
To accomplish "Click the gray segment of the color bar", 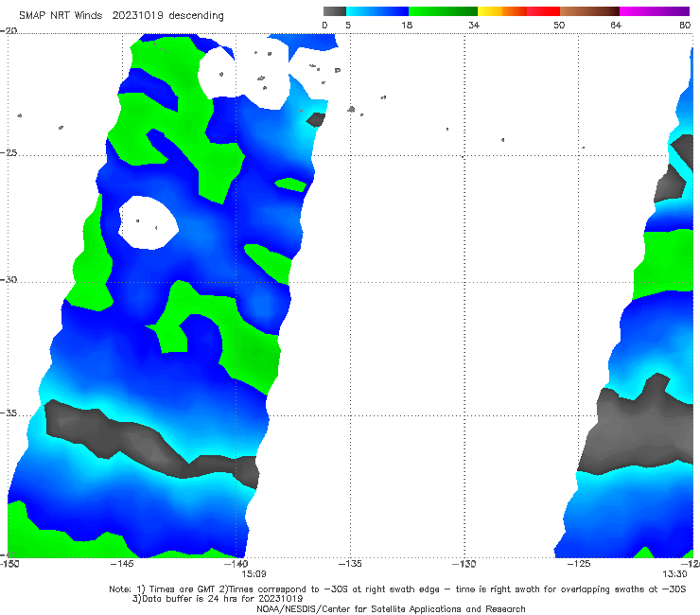I will [335, 11].
